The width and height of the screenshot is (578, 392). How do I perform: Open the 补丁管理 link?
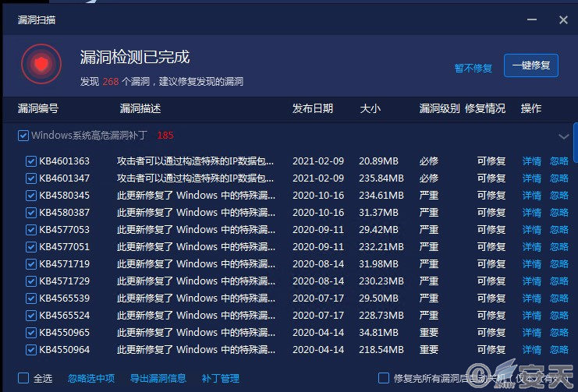coord(221,379)
